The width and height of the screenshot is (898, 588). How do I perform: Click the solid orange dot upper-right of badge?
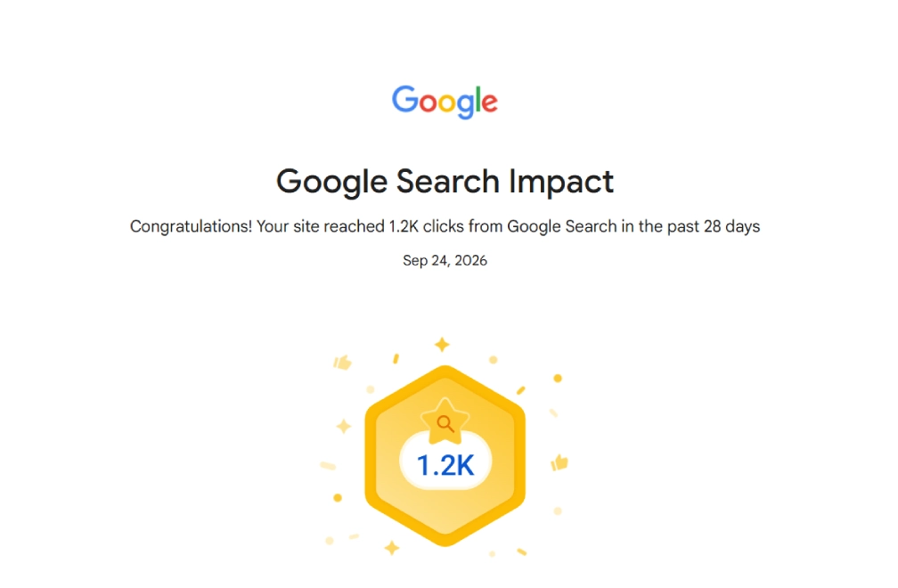558,379
